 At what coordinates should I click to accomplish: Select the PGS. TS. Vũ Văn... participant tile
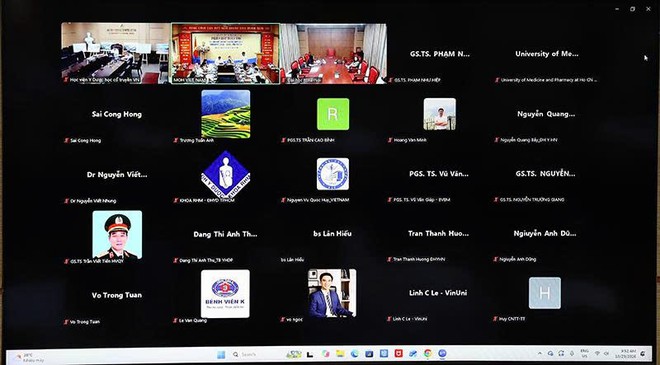[x=439, y=173]
